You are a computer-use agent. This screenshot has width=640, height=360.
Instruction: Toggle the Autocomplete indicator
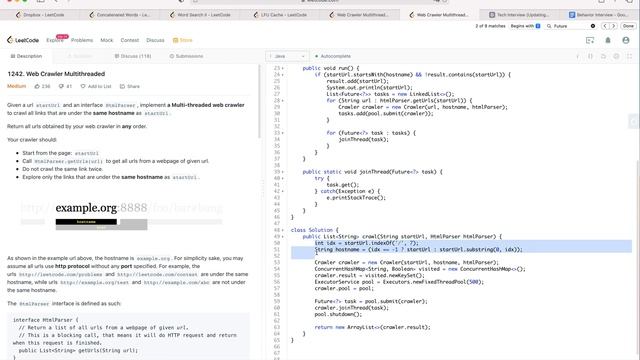[333, 56]
